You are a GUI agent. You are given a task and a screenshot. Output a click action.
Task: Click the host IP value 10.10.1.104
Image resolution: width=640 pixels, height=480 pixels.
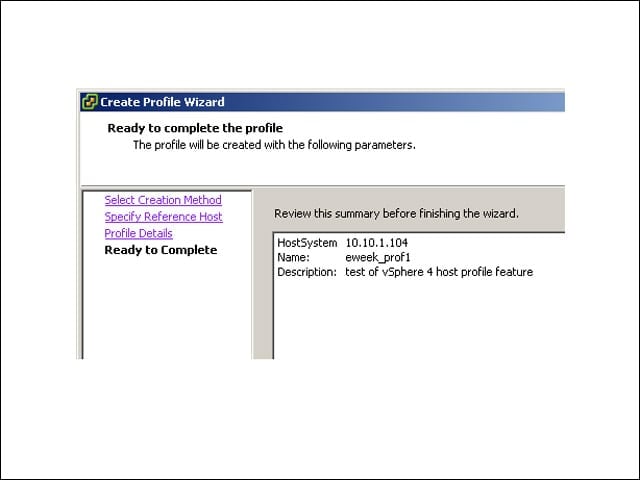coord(376,243)
